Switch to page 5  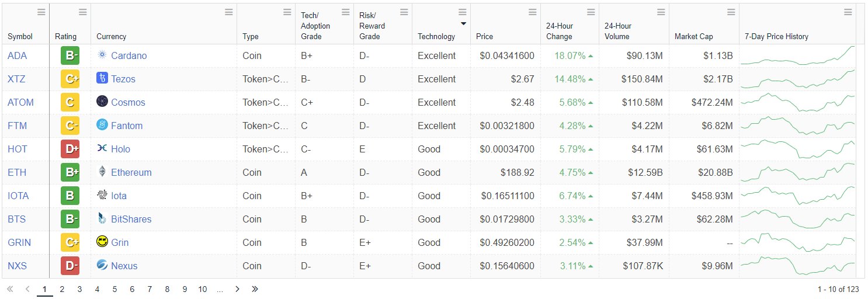(114, 288)
